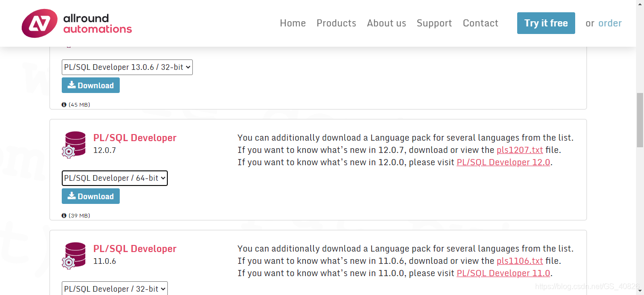Click the order link
Screen dimensions: 644x295
coord(610,23)
